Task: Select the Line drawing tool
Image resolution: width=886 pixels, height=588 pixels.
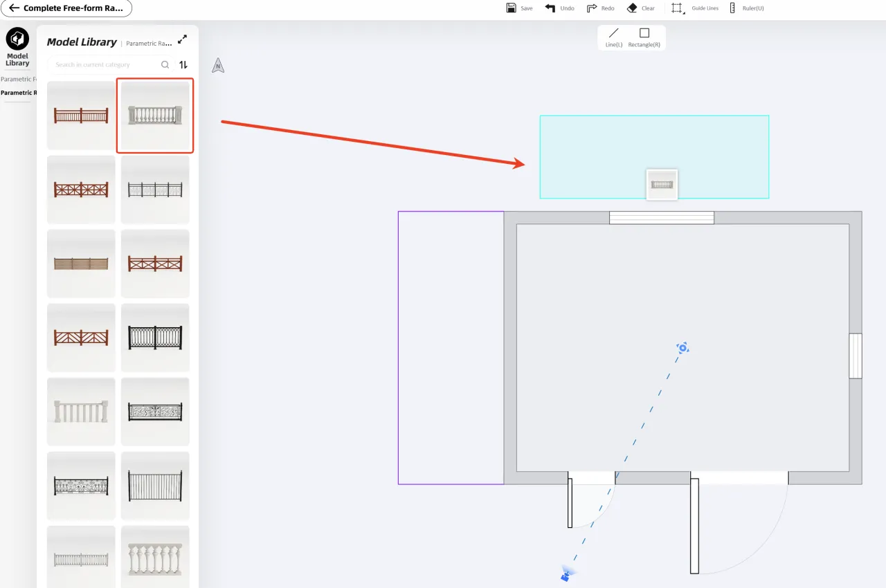Action: [x=613, y=37]
